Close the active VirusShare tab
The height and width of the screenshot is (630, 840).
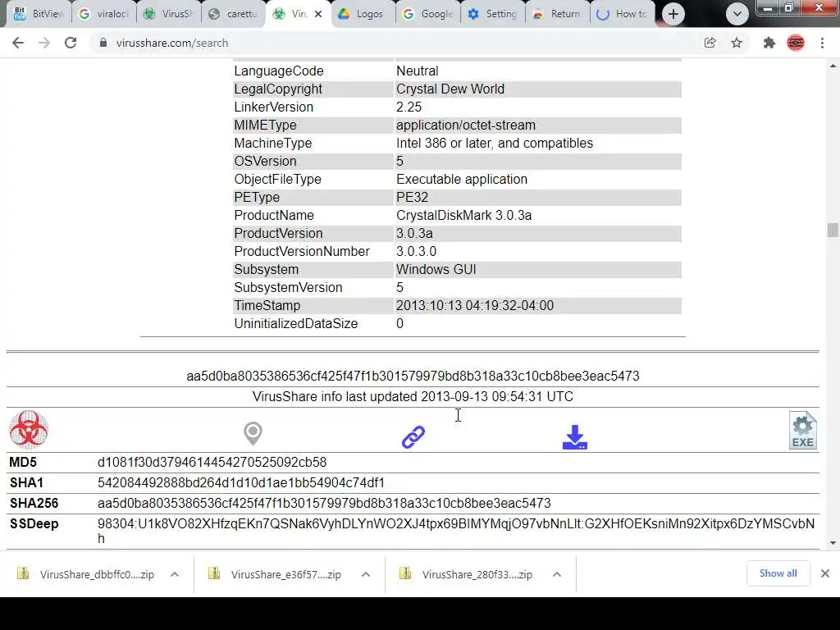coord(318,14)
